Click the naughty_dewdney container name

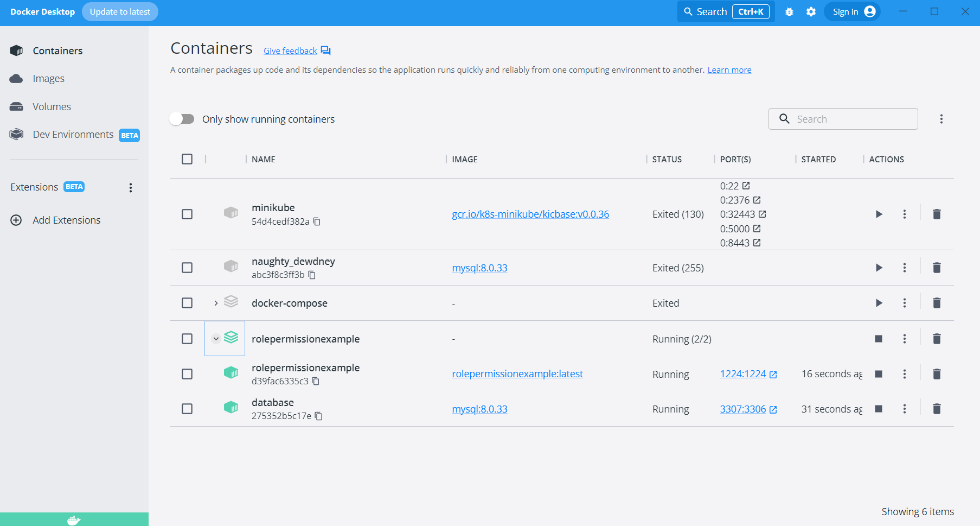click(x=293, y=261)
